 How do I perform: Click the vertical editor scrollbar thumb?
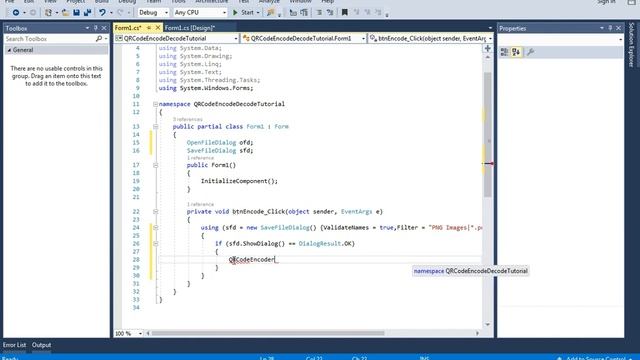point(487,135)
